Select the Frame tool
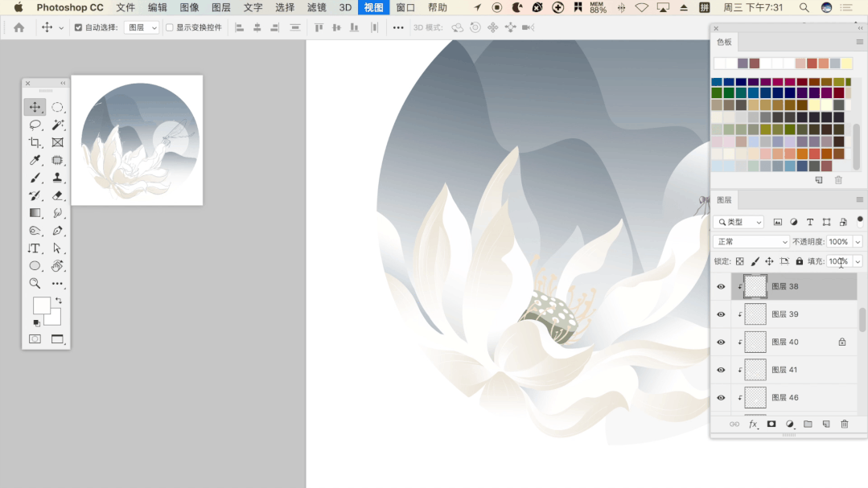The image size is (868, 488). point(57,142)
